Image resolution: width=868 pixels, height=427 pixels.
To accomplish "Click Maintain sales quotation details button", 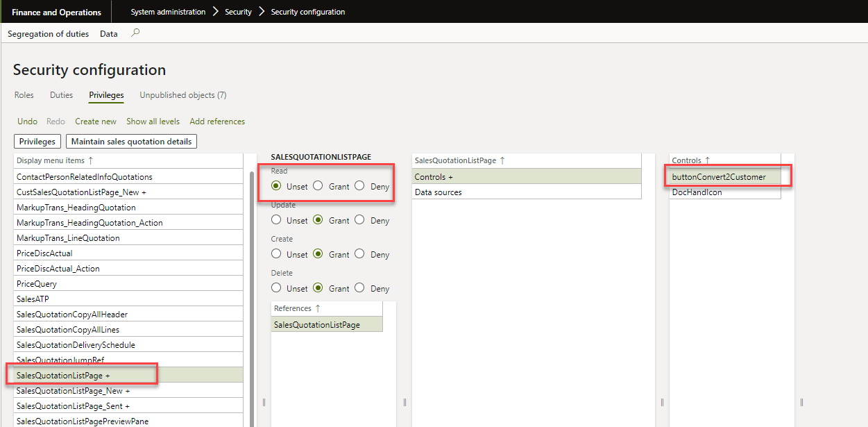I will click(132, 142).
